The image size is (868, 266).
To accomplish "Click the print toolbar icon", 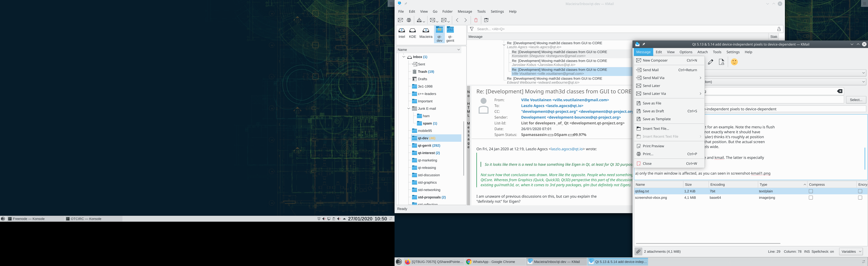I will coord(409,20).
